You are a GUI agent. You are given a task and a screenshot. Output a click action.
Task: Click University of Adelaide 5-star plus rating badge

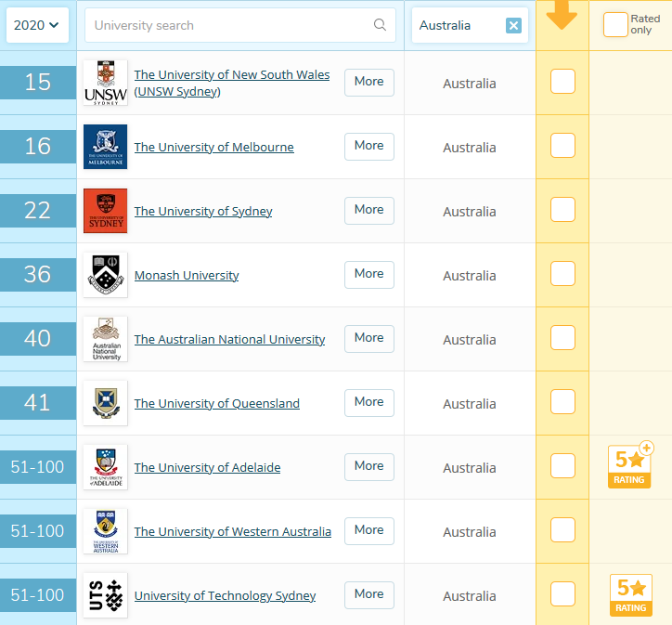point(630,466)
